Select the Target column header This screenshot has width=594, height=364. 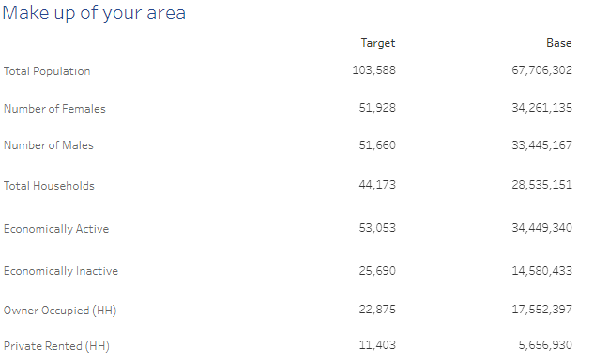coord(378,43)
